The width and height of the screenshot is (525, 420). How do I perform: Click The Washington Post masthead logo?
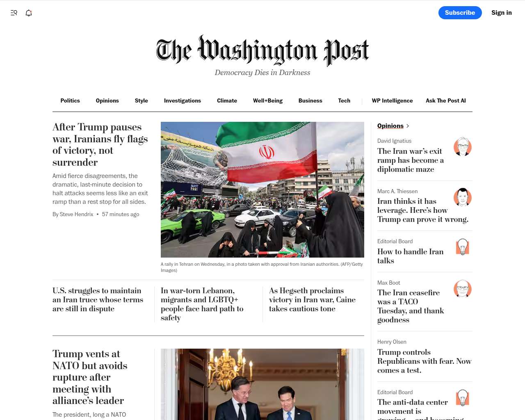(x=262, y=51)
